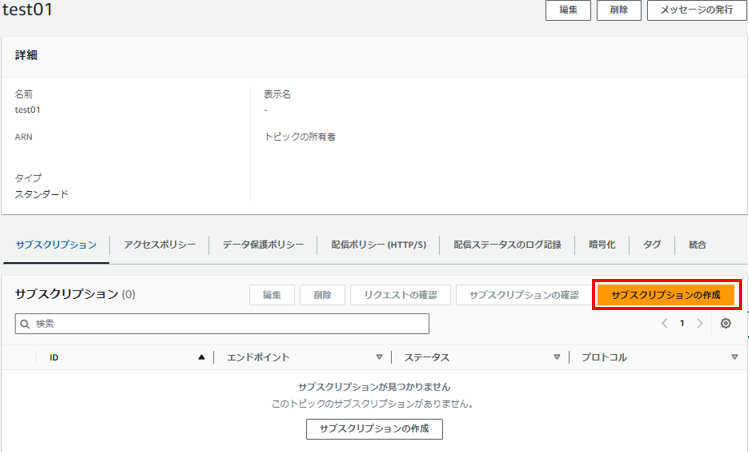The width and height of the screenshot is (749, 452).
Task: Click the エンドポイント column header
Action: (258, 357)
